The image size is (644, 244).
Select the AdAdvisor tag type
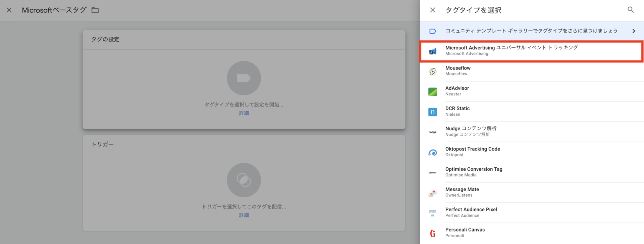click(x=532, y=91)
